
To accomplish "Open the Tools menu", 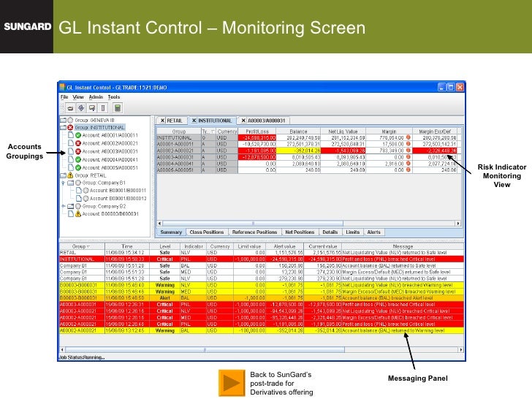I will point(114,97).
